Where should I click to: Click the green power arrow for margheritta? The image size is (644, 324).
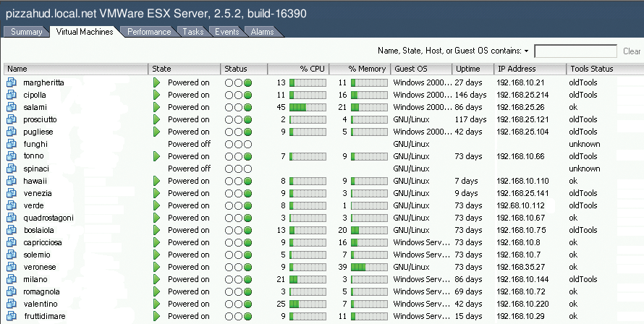(156, 82)
